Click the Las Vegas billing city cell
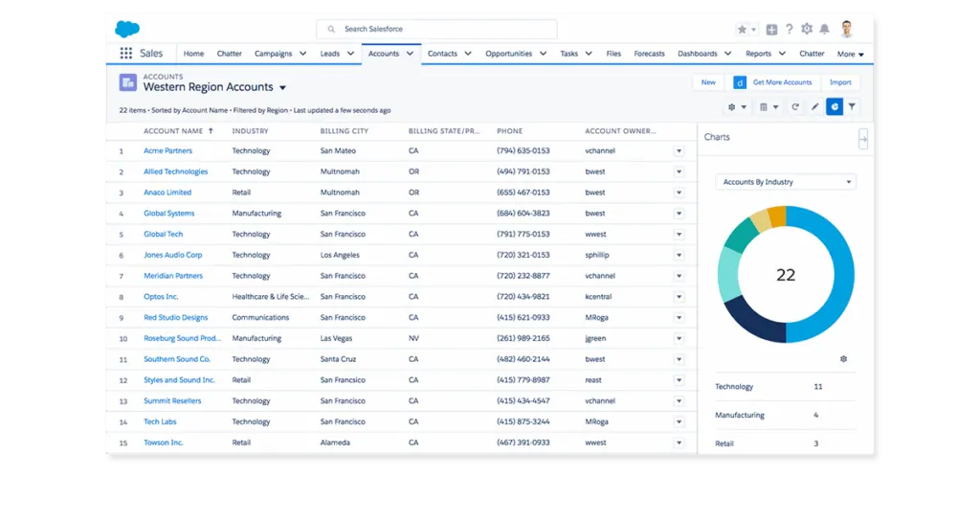This screenshot has width=980, height=523. click(336, 338)
